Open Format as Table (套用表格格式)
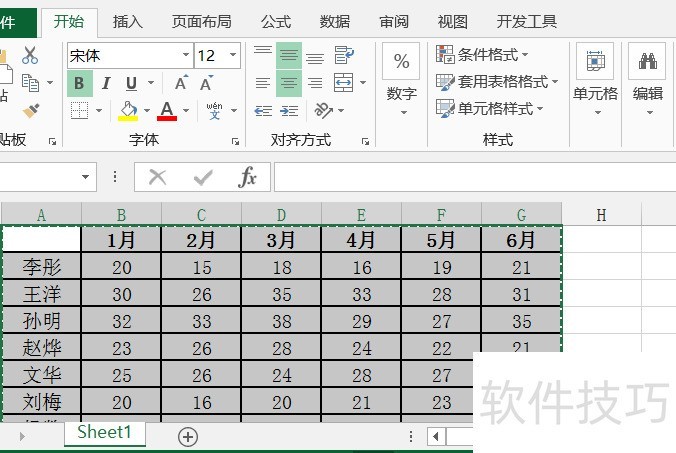 click(x=497, y=82)
